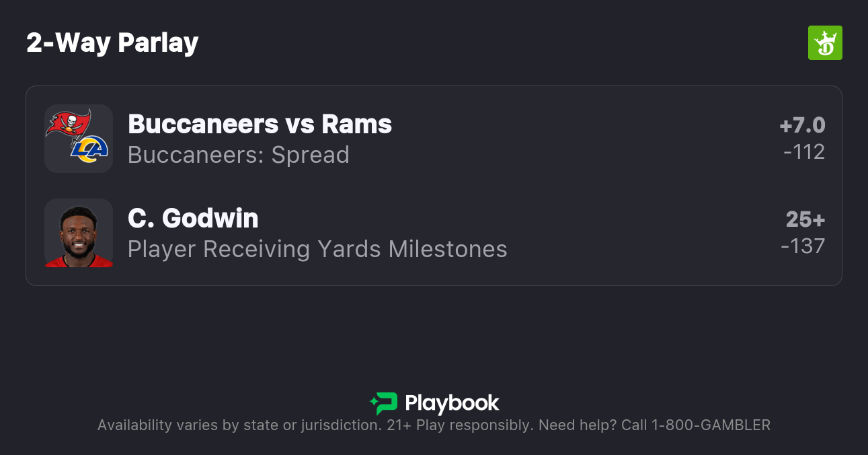Open the Buccaneers vs Rams matchup
Screen dimensions: 868x455
(260, 124)
